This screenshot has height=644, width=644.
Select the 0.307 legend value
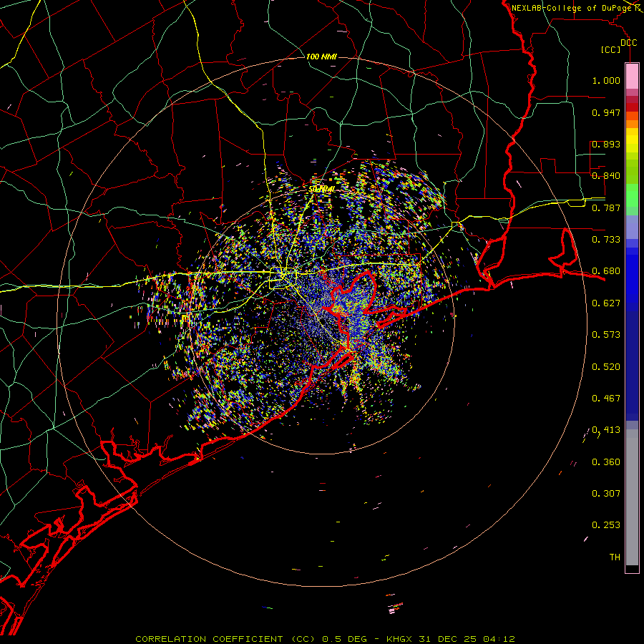point(606,494)
